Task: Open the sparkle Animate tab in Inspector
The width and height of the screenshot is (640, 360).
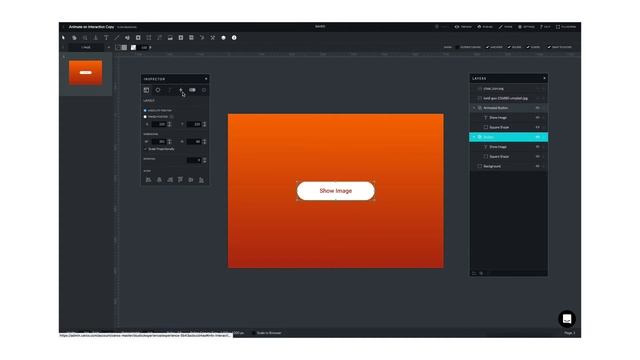Action: [x=181, y=90]
